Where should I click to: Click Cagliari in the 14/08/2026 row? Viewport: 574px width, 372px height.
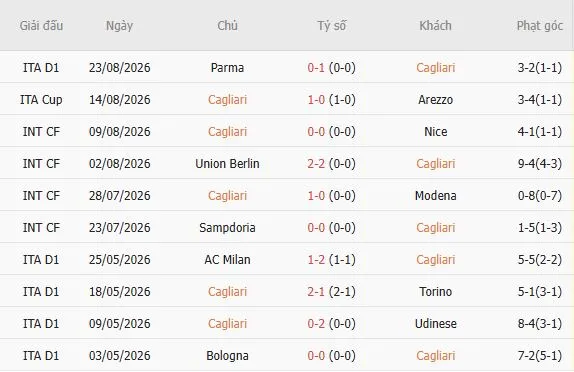click(x=227, y=100)
